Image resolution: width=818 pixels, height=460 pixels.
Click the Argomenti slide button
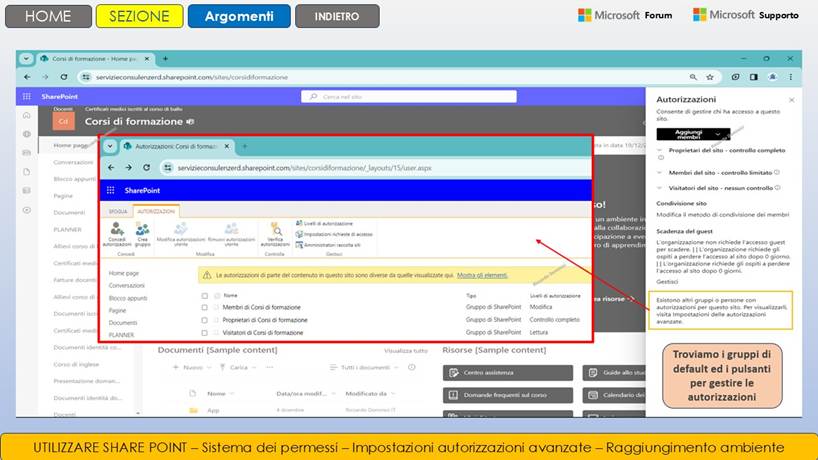[x=239, y=16]
